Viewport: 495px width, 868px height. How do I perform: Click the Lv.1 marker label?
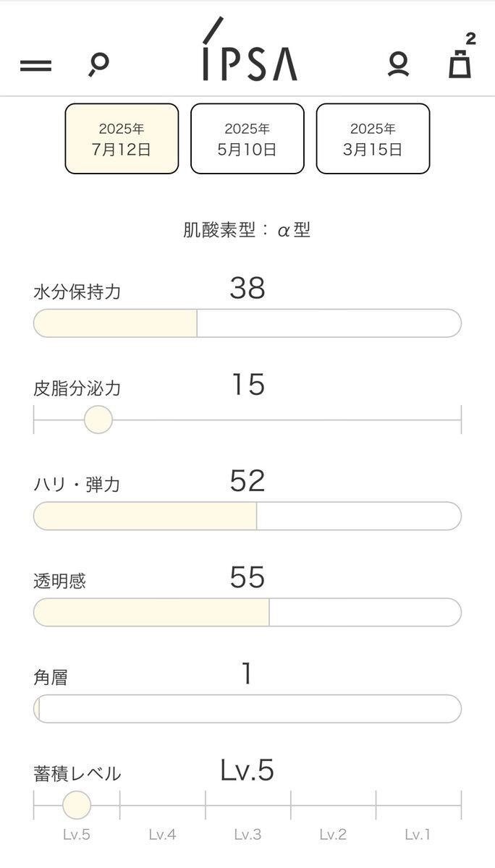[x=418, y=835]
